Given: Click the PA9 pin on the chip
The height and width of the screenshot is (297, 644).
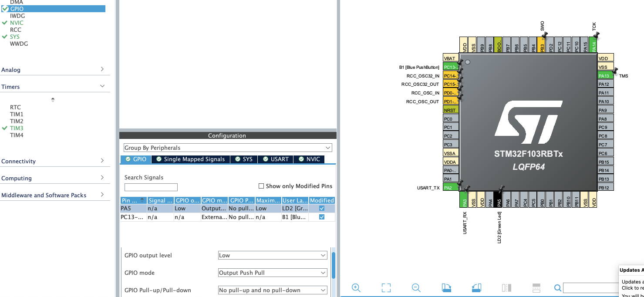Looking at the screenshot, I should click(x=605, y=110).
